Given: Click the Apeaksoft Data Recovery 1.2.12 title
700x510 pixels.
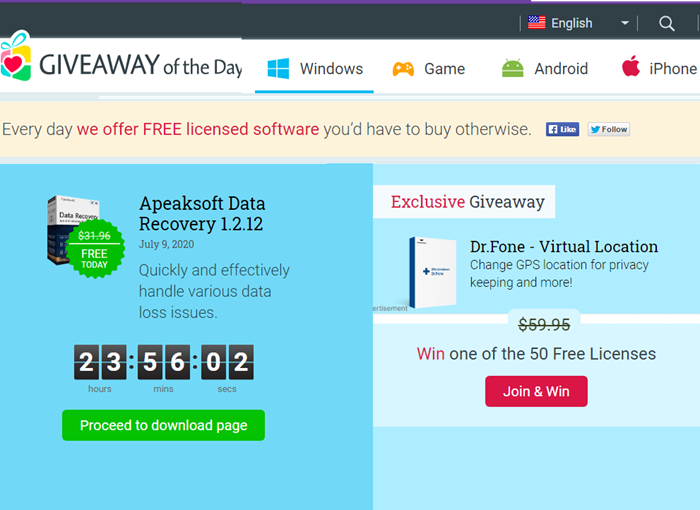Looking at the screenshot, I should (x=202, y=213).
